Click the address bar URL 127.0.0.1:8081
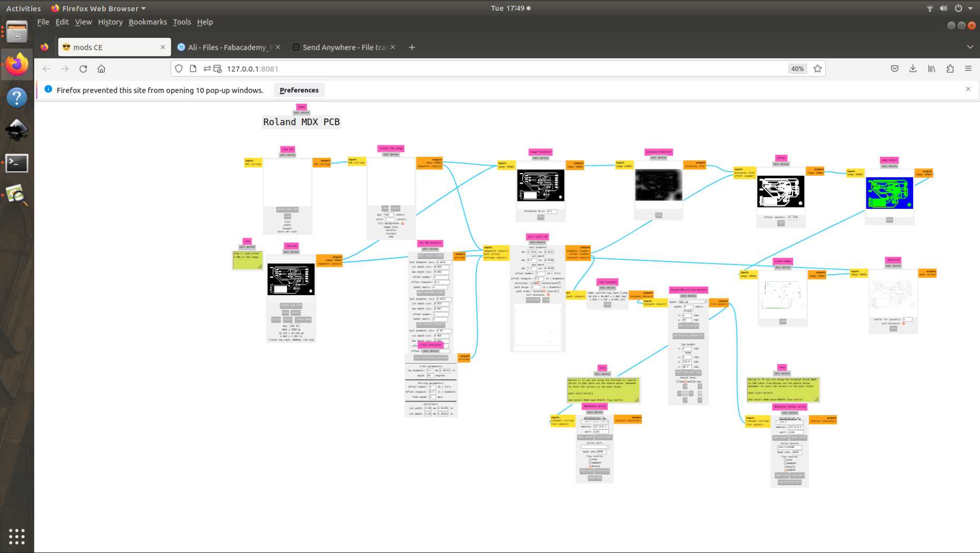The image size is (980, 553). (x=253, y=69)
